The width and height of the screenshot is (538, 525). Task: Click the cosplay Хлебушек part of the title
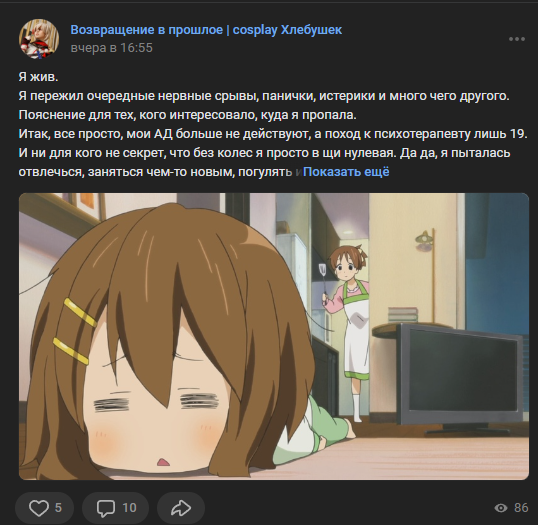coord(287,30)
